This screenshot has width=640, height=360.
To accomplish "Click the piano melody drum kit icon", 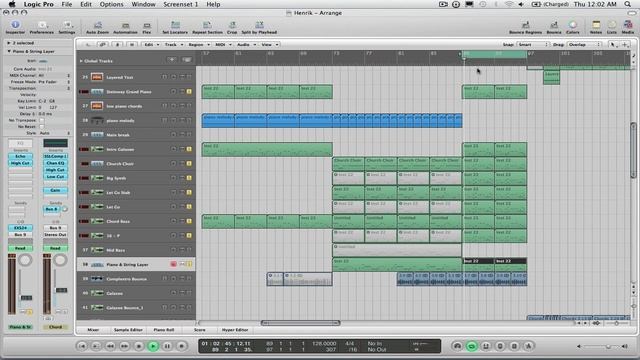I will (97, 120).
